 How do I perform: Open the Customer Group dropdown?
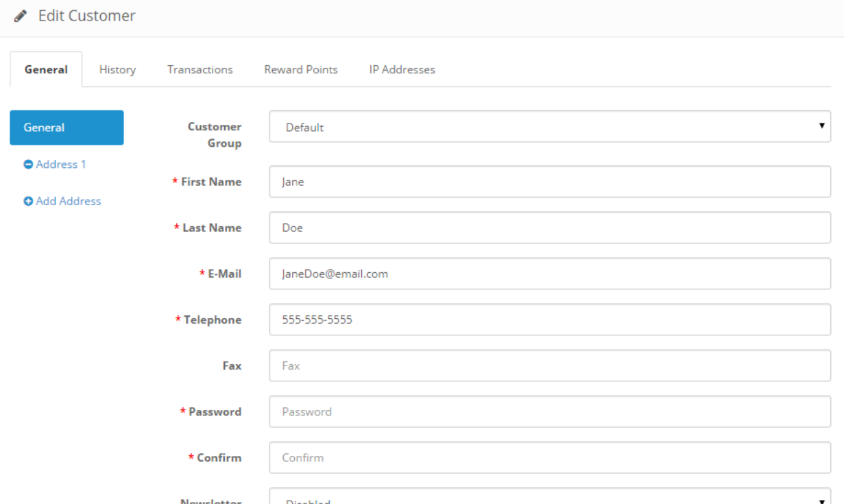pos(549,127)
